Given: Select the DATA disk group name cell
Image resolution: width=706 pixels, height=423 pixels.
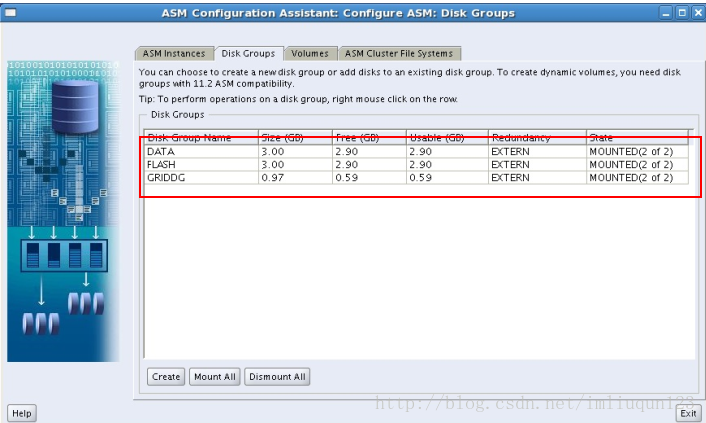Looking at the screenshot, I should tap(202, 151).
